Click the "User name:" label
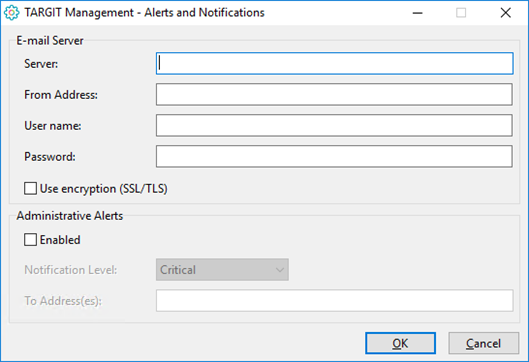The image size is (529, 362). point(53,126)
